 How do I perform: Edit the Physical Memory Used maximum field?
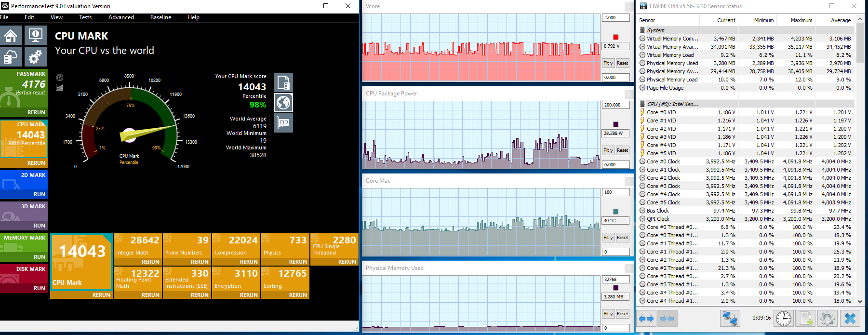pos(615,280)
